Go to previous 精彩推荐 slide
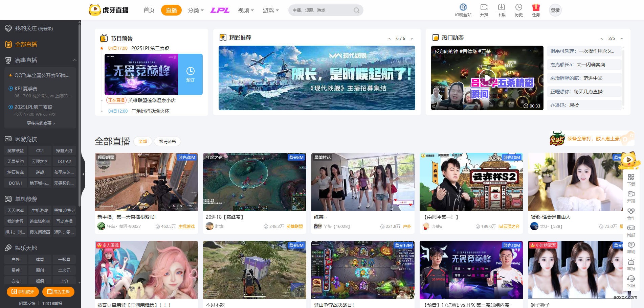 pyautogui.click(x=389, y=39)
